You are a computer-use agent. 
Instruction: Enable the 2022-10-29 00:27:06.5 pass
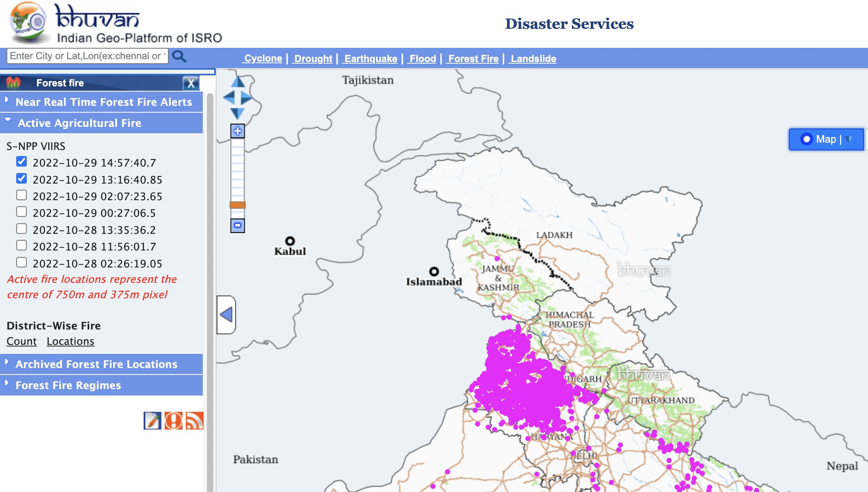(21, 212)
